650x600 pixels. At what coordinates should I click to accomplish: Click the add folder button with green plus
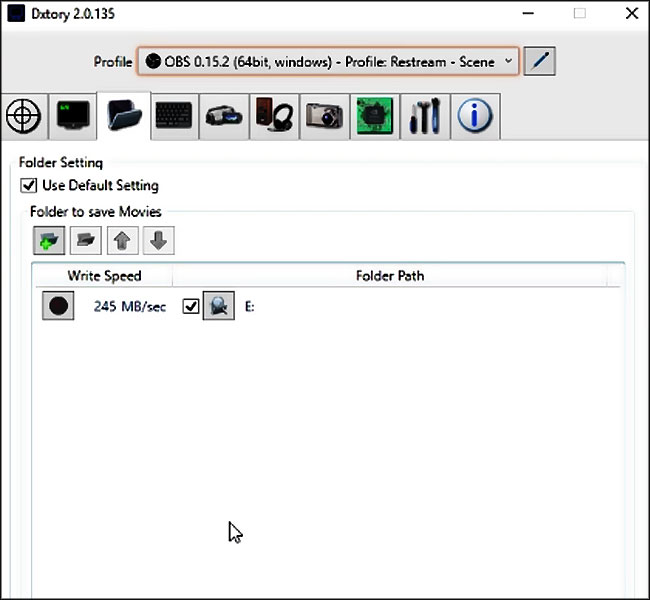click(x=49, y=240)
